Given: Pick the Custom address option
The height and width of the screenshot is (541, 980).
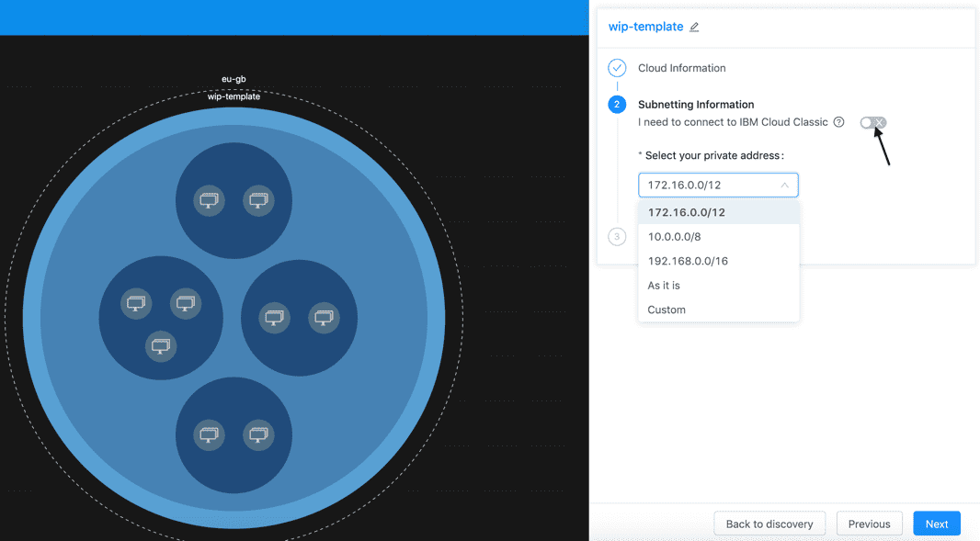Looking at the screenshot, I should (x=718, y=310).
